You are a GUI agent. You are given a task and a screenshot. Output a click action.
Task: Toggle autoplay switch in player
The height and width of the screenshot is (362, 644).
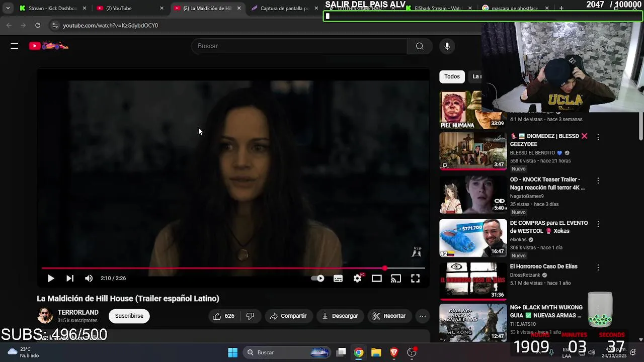[317, 278]
